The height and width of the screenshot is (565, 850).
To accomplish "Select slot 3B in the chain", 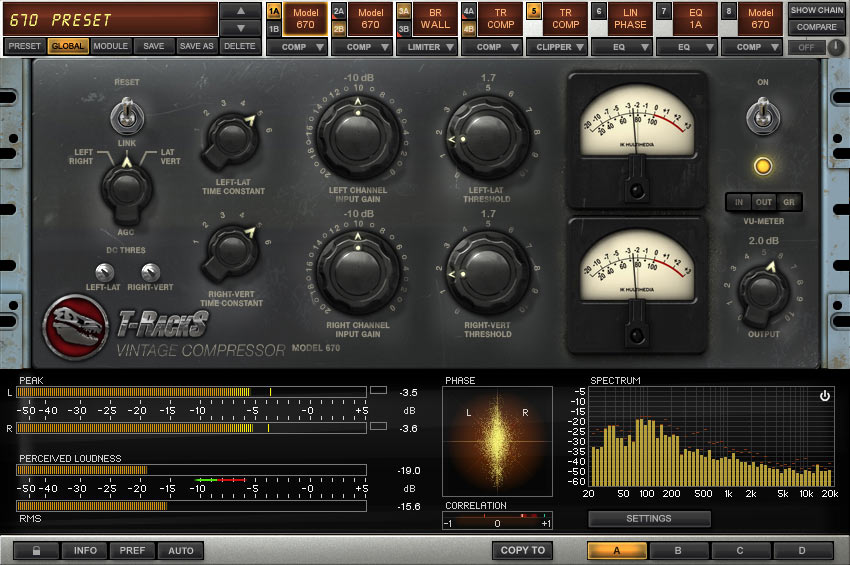I will (404, 29).
